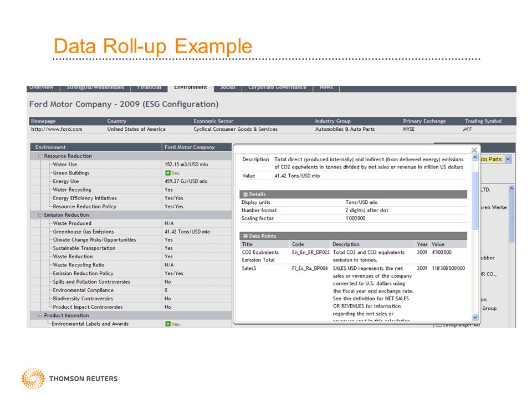
Task: Open the News tab
Action: 326,88
